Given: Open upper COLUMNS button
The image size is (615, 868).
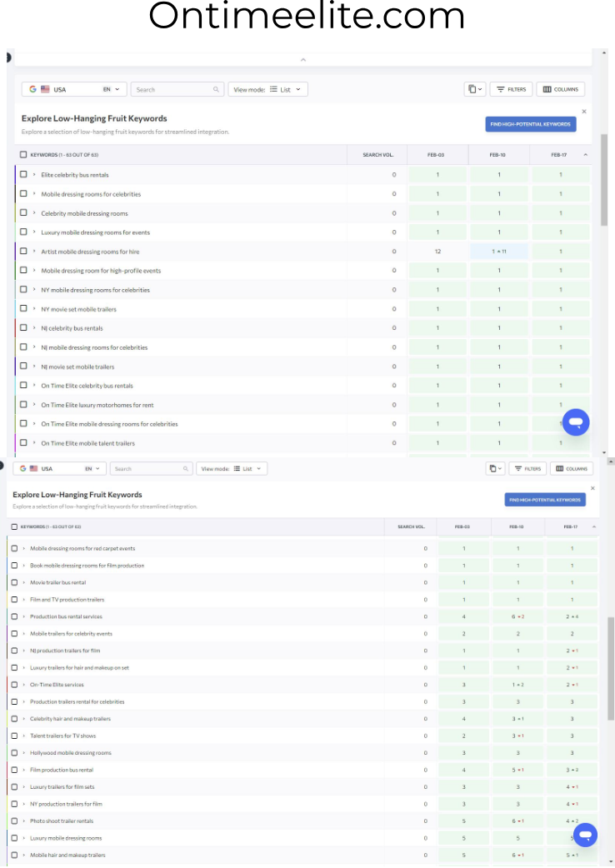Looking at the screenshot, I should (561, 89).
